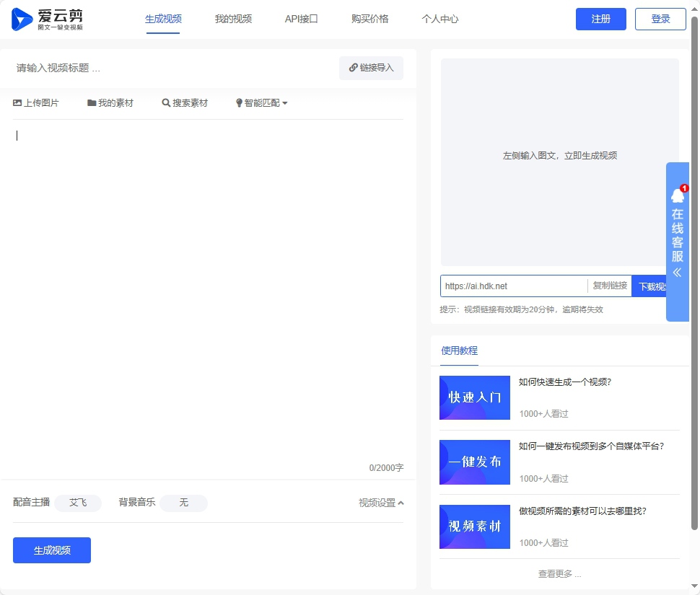Click the 注册 button

(600, 19)
